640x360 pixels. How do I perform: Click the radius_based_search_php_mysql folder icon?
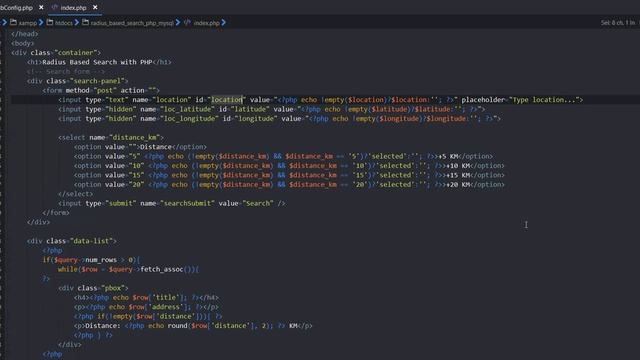tap(85, 22)
